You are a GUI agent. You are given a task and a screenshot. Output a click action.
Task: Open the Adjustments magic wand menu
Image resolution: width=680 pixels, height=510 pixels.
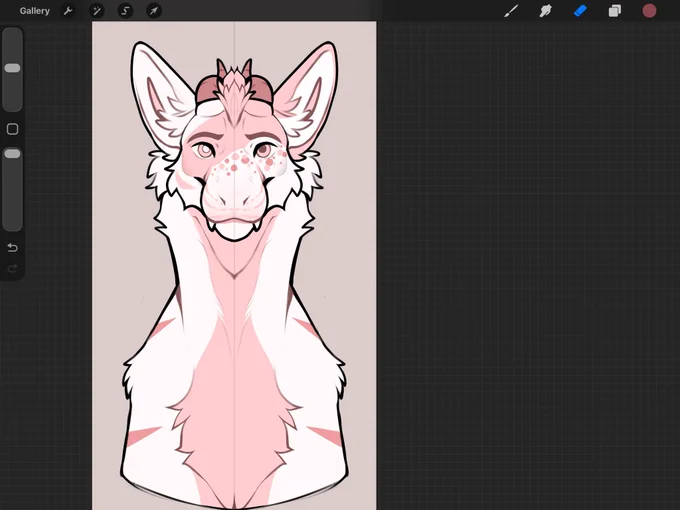coord(97,11)
